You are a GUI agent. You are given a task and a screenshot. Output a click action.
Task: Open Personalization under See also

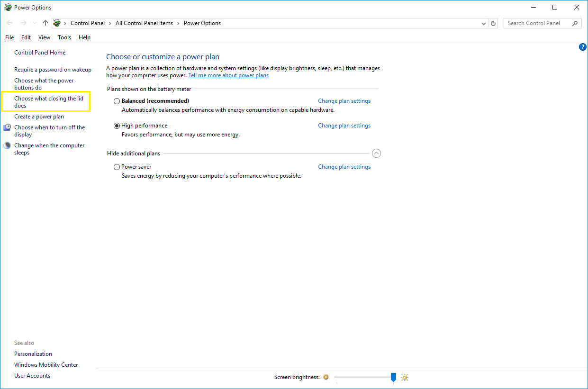point(33,354)
